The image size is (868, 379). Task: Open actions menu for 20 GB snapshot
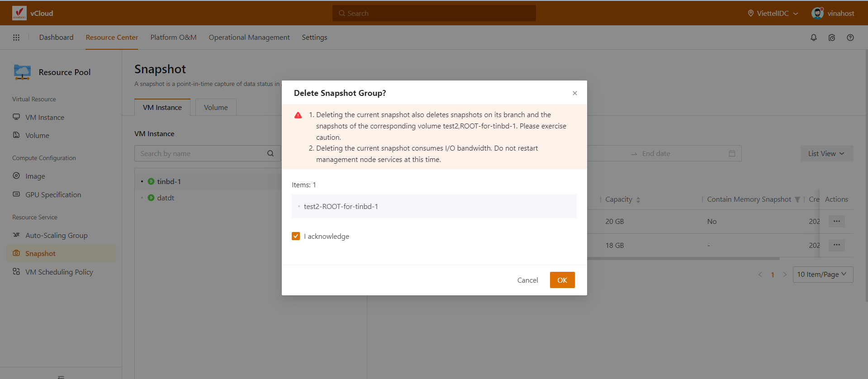(836, 221)
